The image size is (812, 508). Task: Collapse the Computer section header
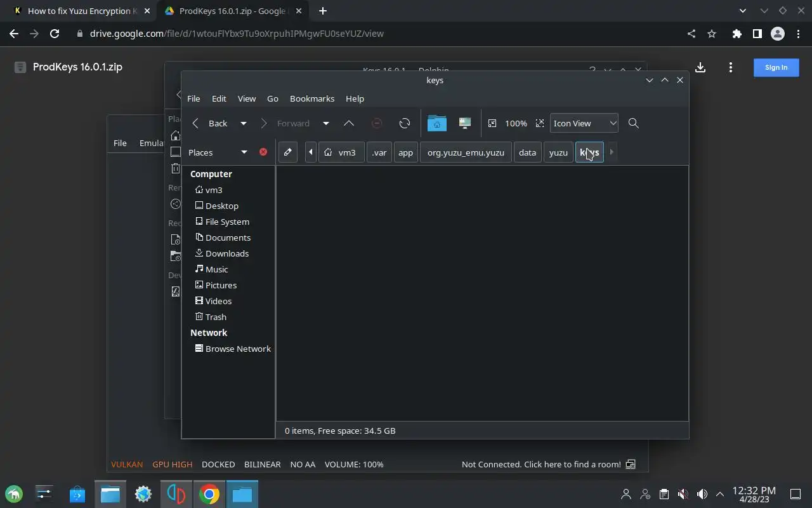(211, 174)
